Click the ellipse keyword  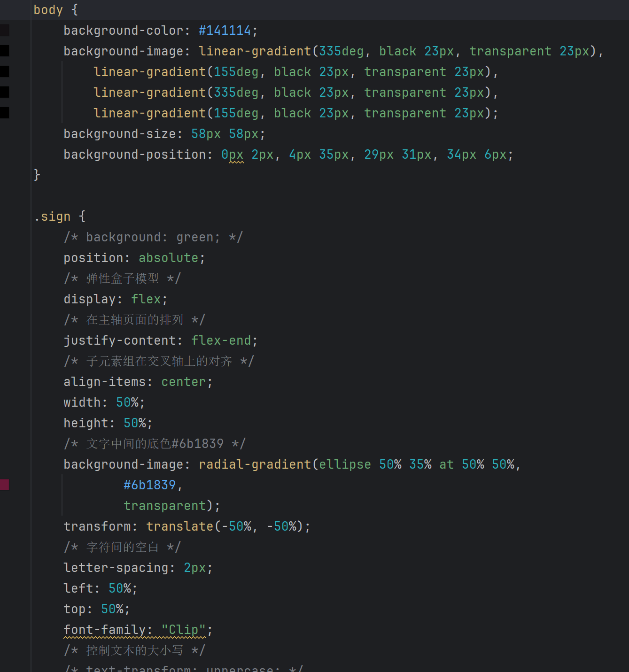pyautogui.click(x=345, y=464)
